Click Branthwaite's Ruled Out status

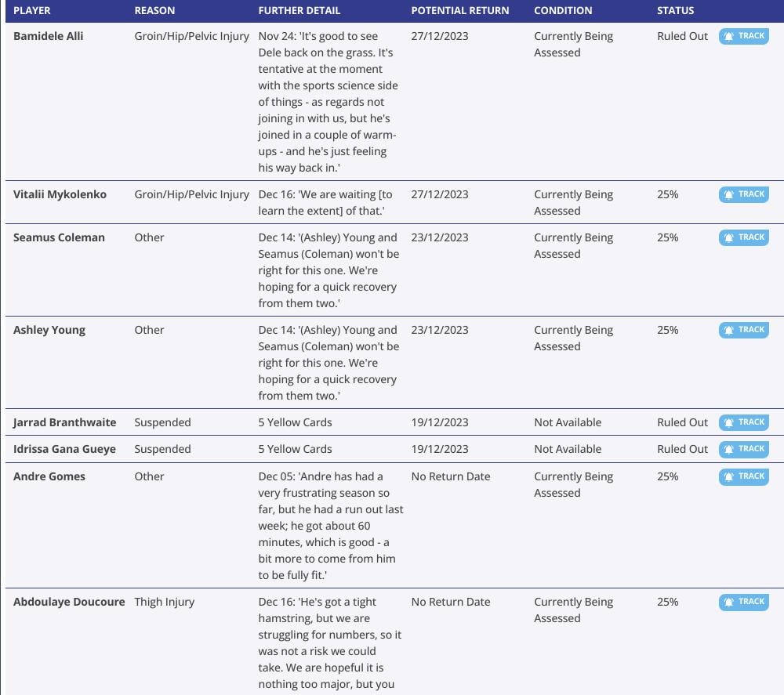[682, 422]
